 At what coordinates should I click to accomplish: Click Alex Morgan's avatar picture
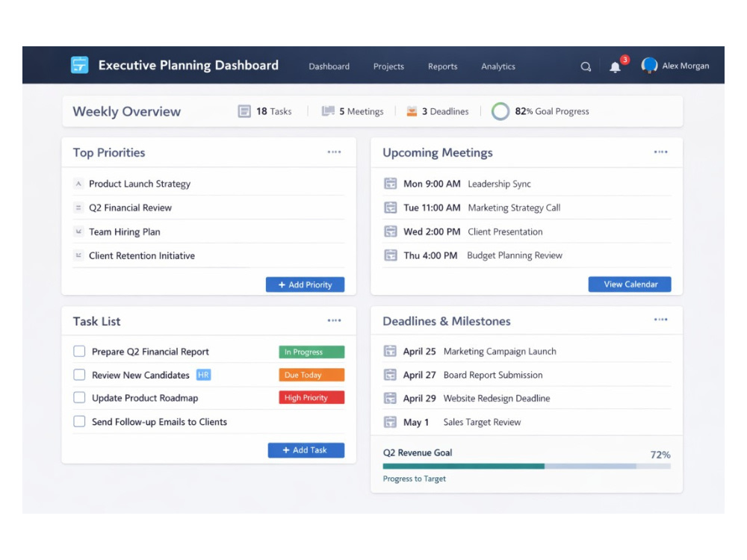pos(649,65)
